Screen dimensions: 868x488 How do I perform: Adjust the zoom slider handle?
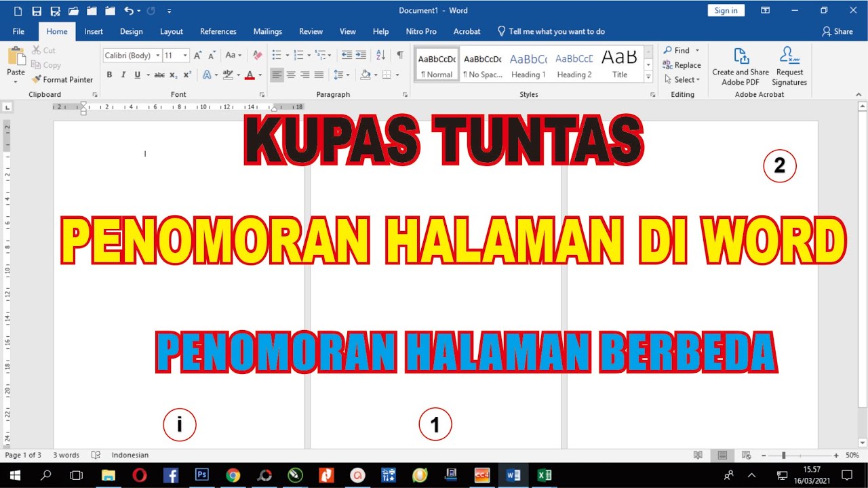click(x=783, y=455)
